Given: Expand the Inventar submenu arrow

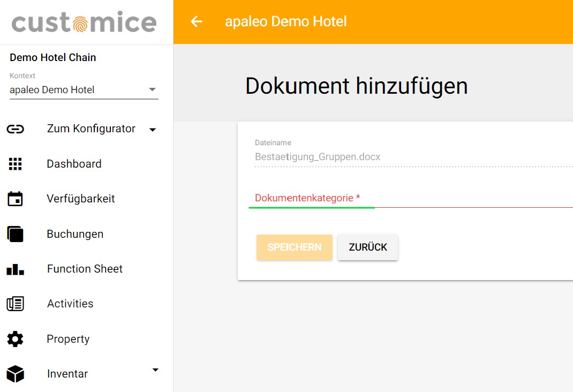Looking at the screenshot, I should click(155, 370).
